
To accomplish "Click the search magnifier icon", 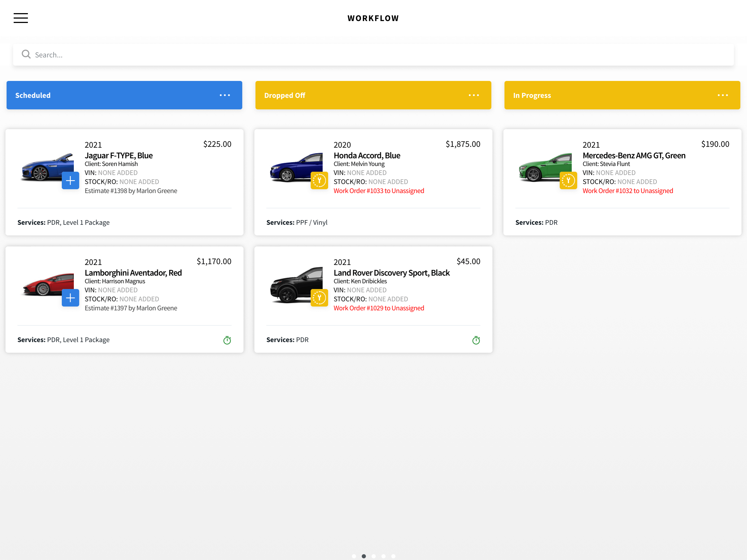I will click(26, 54).
